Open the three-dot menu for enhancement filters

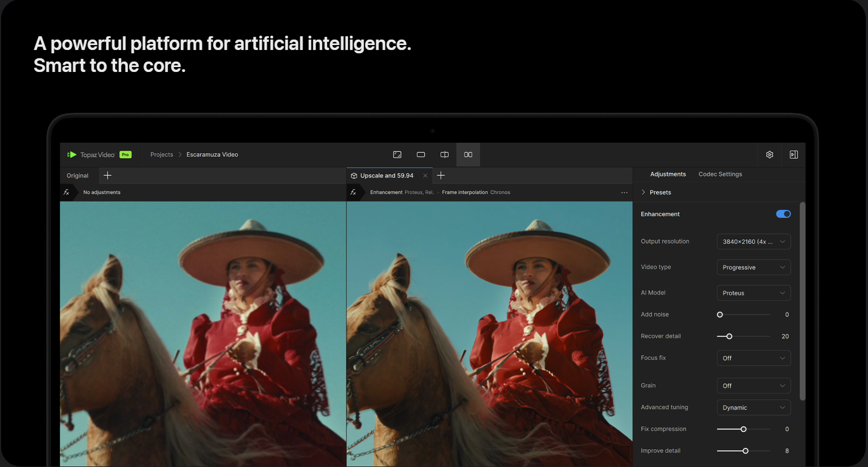(624, 193)
